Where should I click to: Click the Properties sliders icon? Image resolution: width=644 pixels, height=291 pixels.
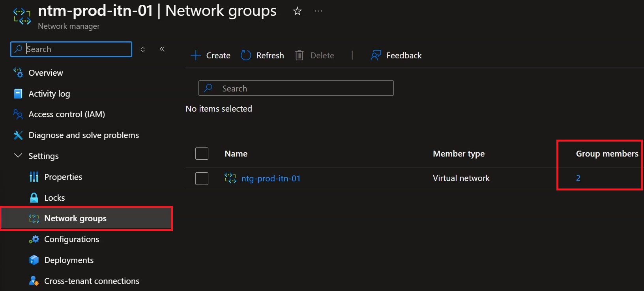(34, 177)
